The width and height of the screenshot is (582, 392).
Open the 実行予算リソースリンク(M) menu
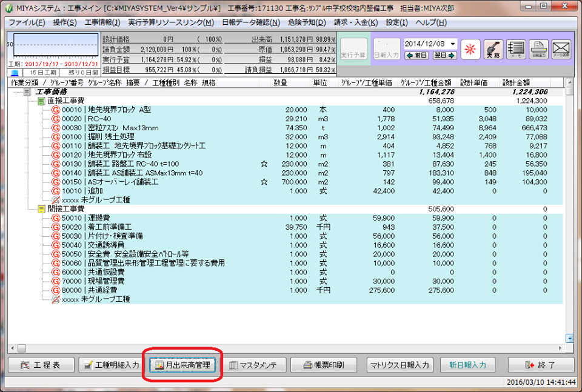point(171,22)
